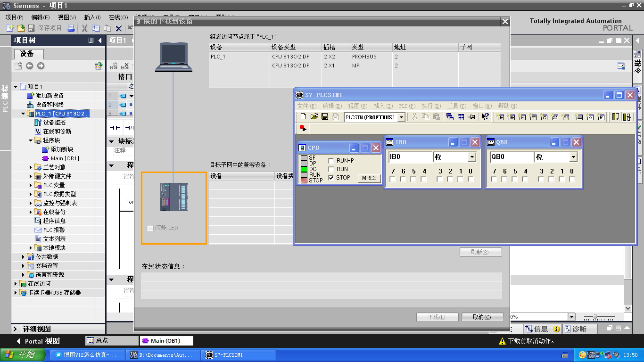Click the MRES button in CPU window
The height and width of the screenshot is (362, 644).
coord(369,178)
